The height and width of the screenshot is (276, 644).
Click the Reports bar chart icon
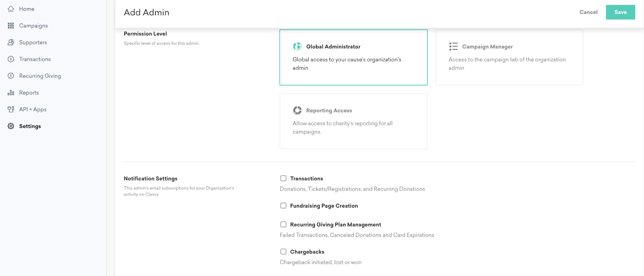(11, 93)
